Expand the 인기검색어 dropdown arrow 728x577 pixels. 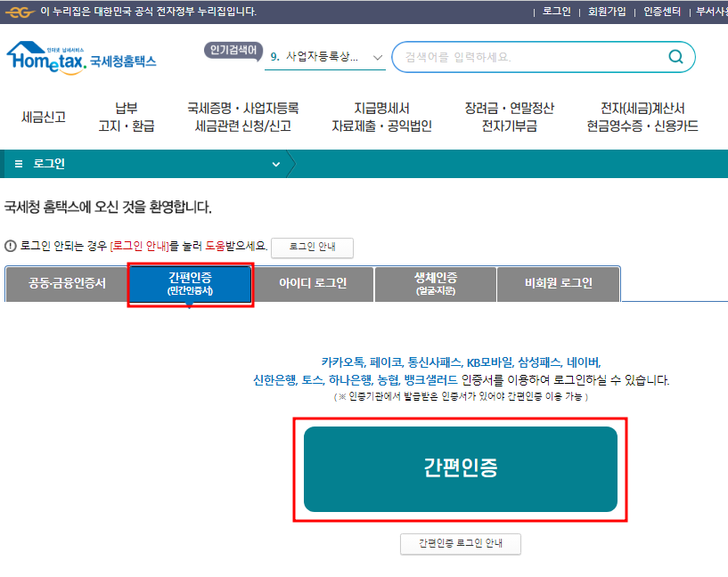(378, 58)
